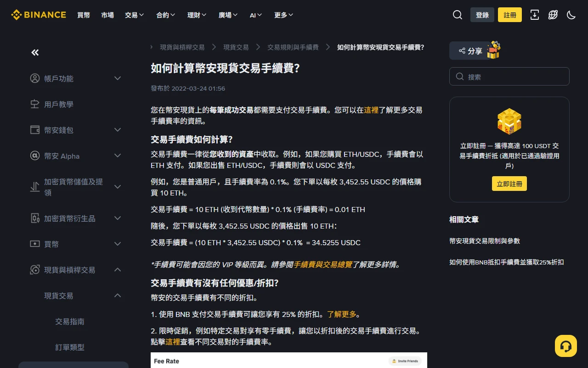Click the 幣安 Alpha icon

click(35, 155)
